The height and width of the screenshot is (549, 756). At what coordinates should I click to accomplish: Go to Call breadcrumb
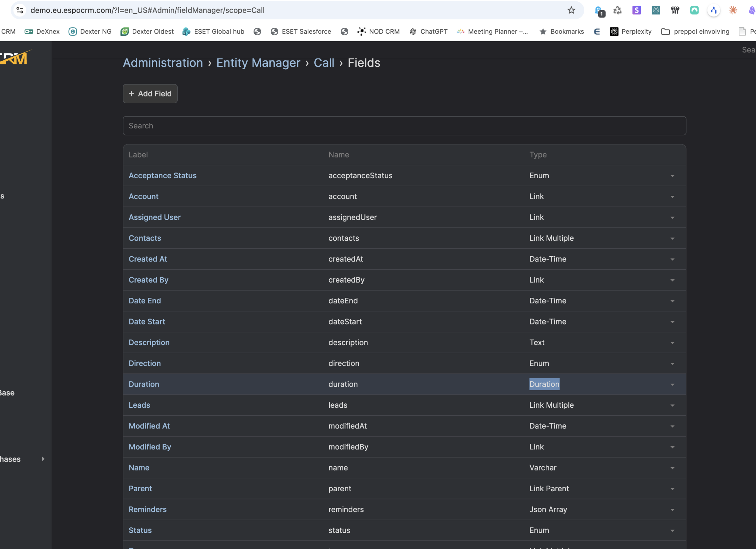tap(324, 63)
